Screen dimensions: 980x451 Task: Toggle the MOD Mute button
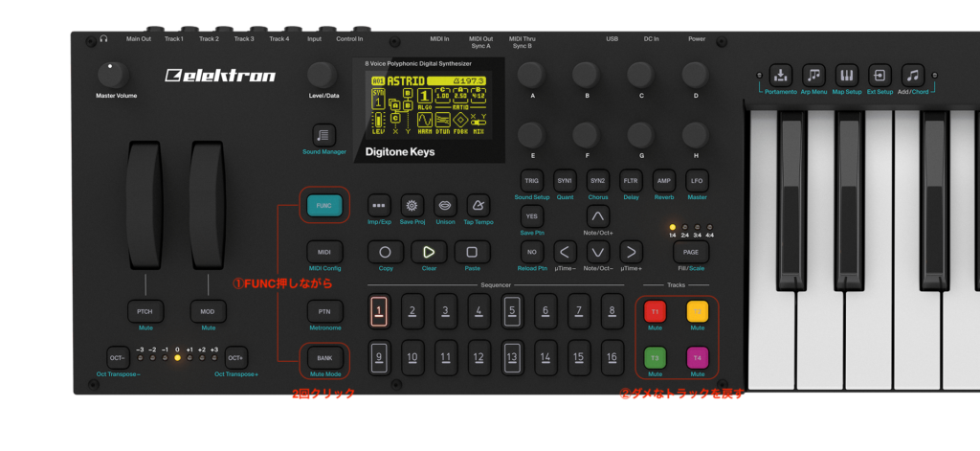pos(208,311)
